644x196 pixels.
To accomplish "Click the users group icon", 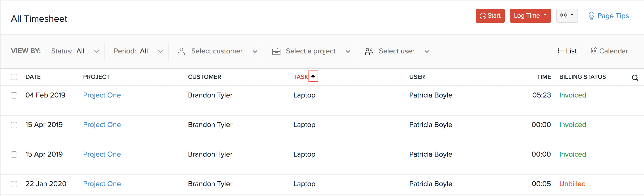I will [x=369, y=51].
